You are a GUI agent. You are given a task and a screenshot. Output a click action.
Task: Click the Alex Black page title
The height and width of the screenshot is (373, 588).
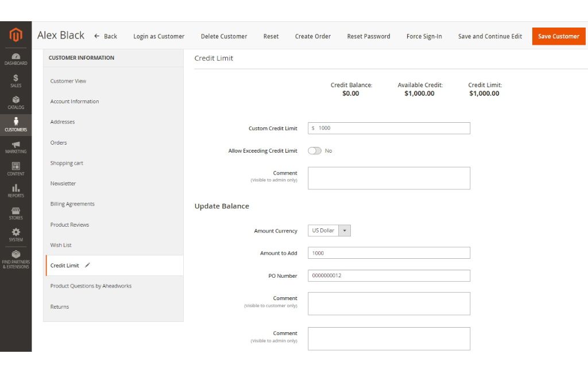click(x=61, y=35)
